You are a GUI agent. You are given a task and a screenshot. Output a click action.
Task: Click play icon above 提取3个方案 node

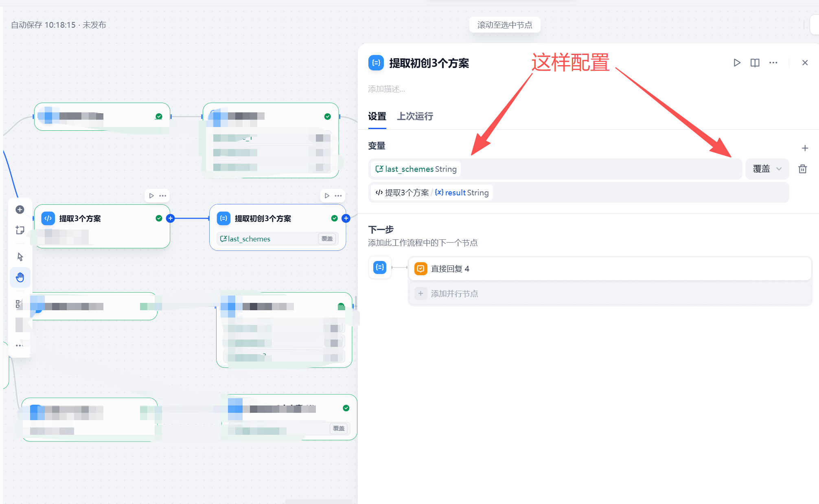(x=151, y=195)
